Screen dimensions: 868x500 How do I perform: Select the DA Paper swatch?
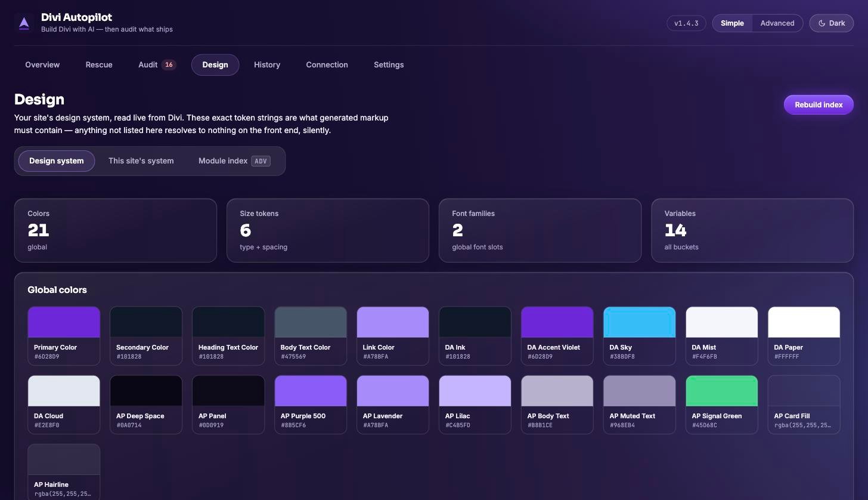click(x=804, y=336)
